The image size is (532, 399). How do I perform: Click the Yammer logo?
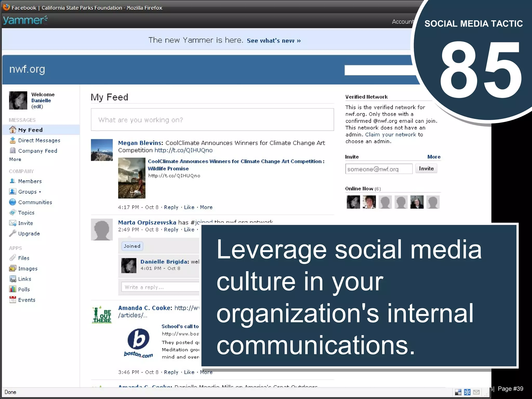click(x=25, y=20)
